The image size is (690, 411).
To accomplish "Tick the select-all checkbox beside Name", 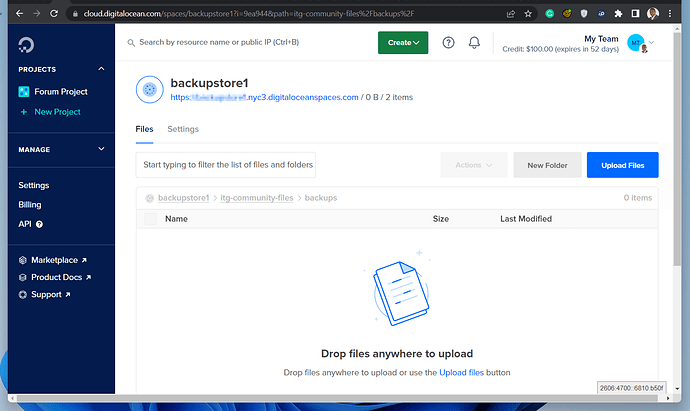I will (150, 219).
